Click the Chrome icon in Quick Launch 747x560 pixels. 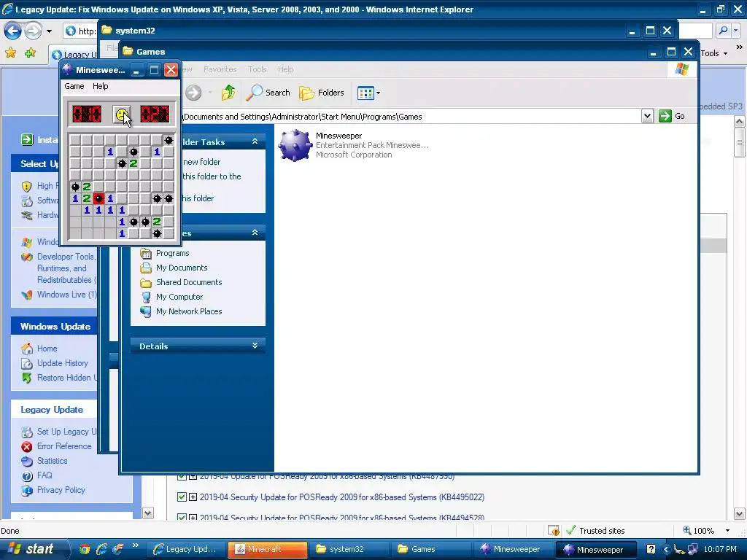pyautogui.click(x=85, y=549)
